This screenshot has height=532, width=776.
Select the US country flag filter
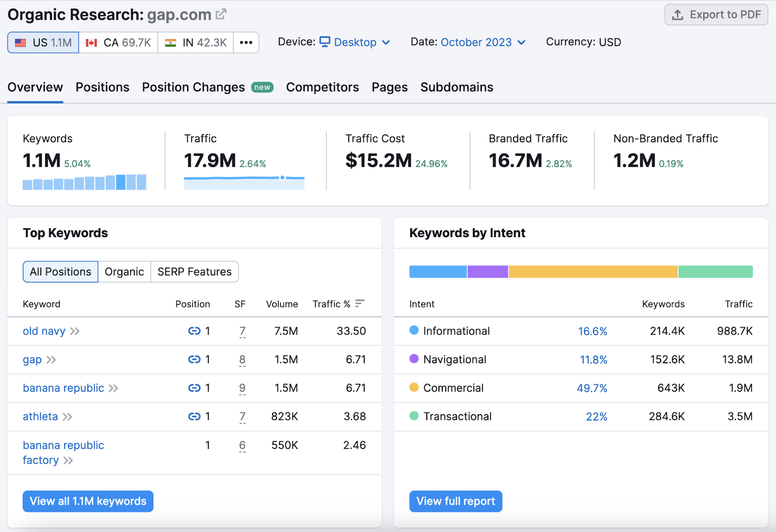[x=43, y=42]
